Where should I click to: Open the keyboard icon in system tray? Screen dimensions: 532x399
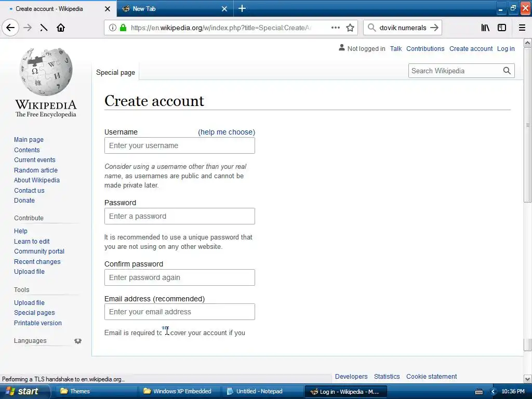(478, 392)
